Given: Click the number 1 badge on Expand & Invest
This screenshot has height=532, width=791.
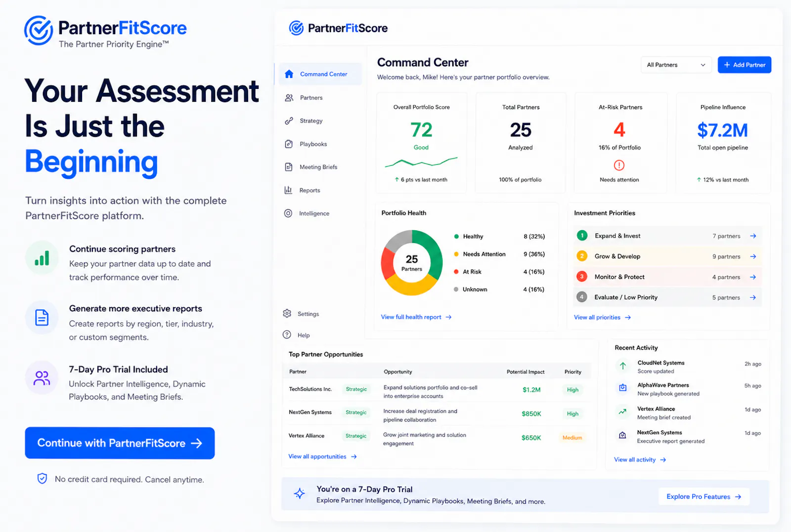Looking at the screenshot, I should (582, 236).
